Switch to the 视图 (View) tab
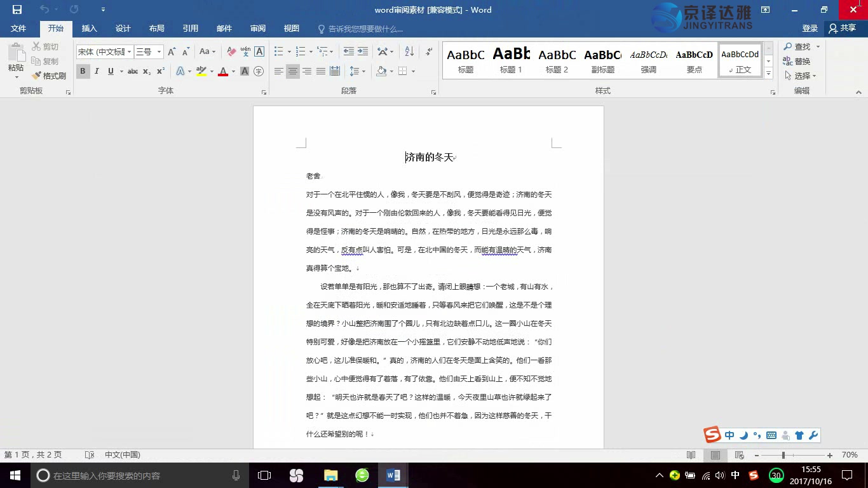The width and height of the screenshot is (868, 488). tap(291, 29)
